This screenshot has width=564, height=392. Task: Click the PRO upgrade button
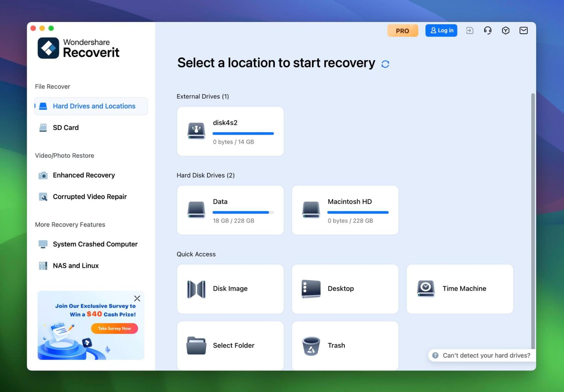(x=403, y=30)
